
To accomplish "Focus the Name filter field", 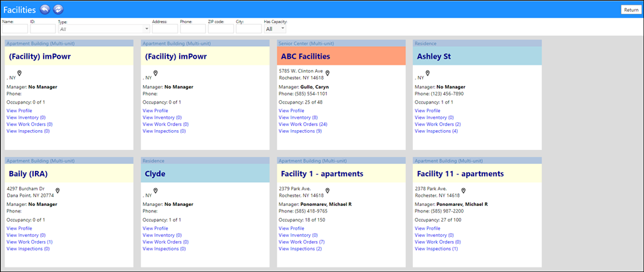I will click(x=15, y=28).
